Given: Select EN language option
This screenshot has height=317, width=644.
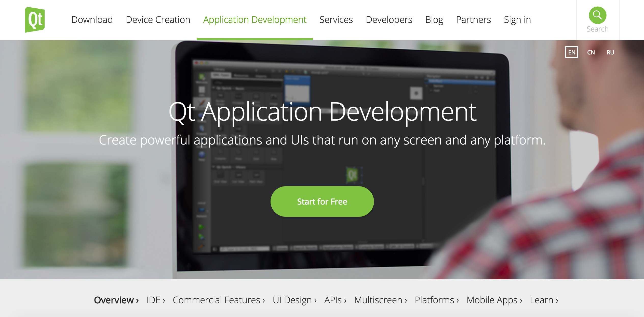Looking at the screenshot, I should pos(572,52).
